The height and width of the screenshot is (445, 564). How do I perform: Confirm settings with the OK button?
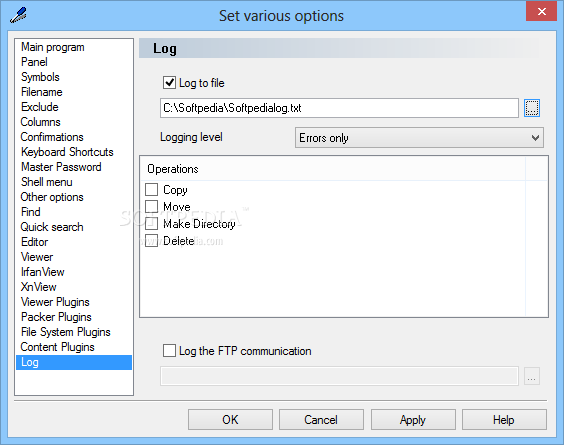pyautogui.click(x=230, y=419)
